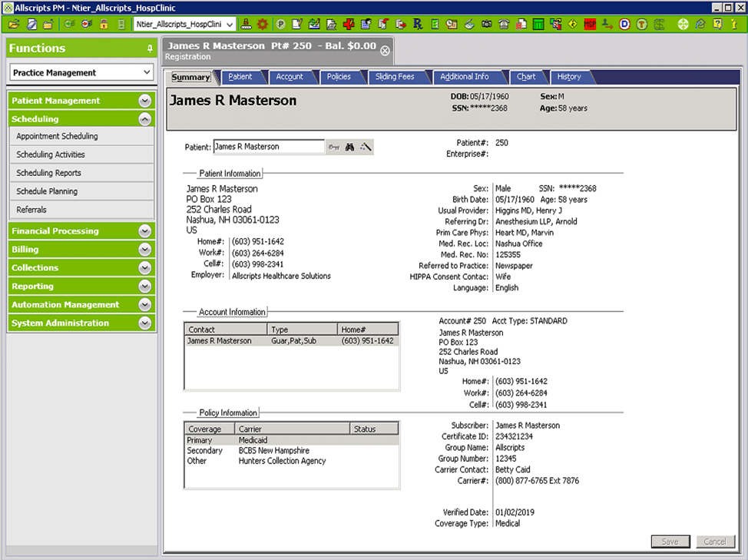Click the gear settings toolbar icon
748x560 pixels.
tap(262, 24)
